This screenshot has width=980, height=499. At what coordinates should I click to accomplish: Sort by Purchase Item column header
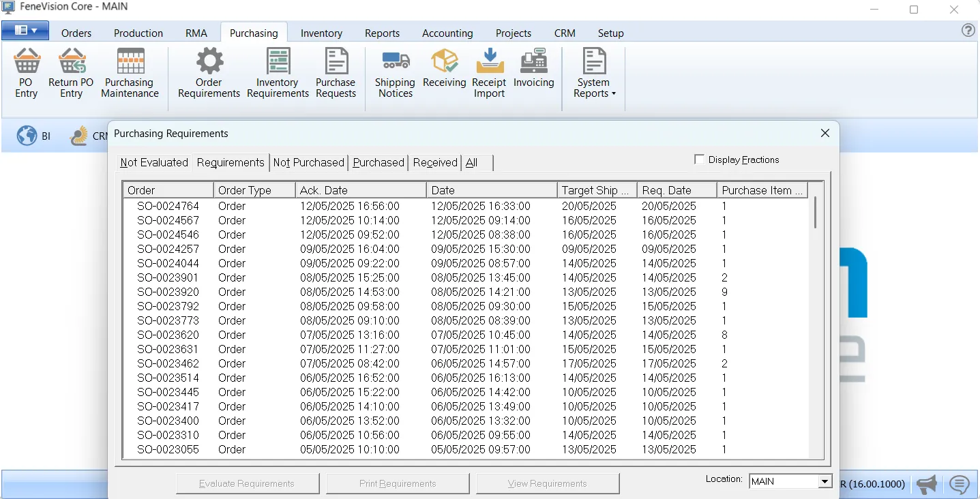point(762,190)
